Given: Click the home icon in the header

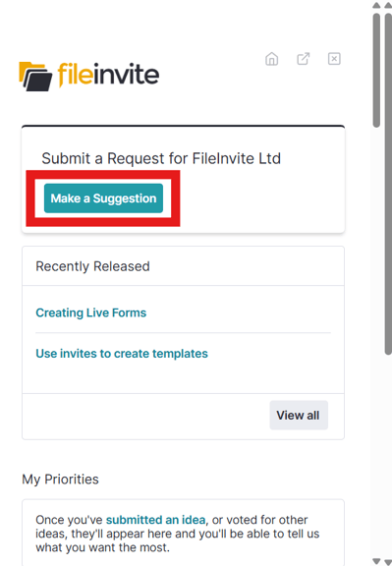Looking at the screenshot, I should [272, 59].
